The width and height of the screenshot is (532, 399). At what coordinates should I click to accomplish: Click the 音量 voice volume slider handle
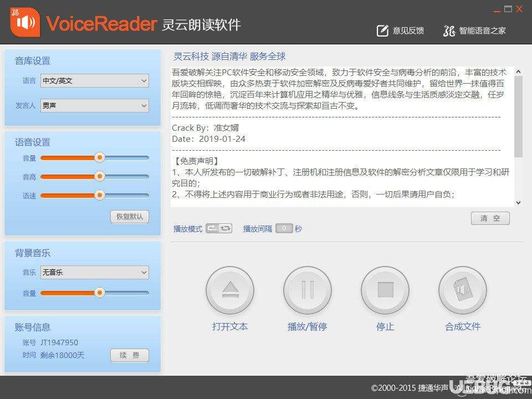99,157
